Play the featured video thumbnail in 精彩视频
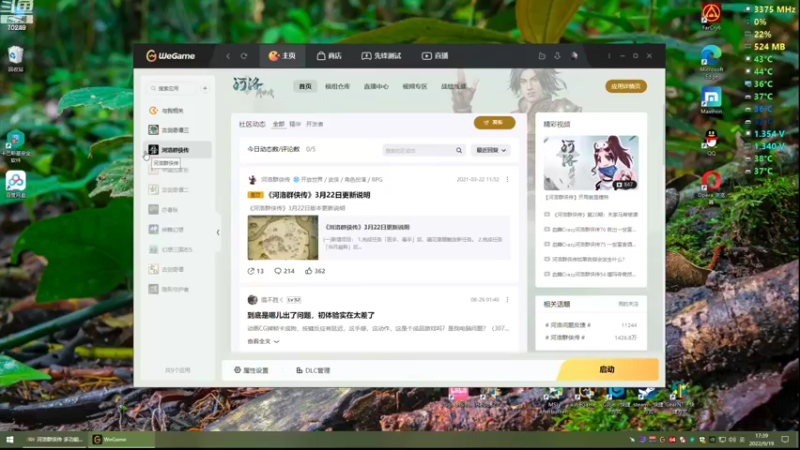Image resolution: width=800 pixels, height=450 pixels. pyautogui.click(x=591, y=163)
